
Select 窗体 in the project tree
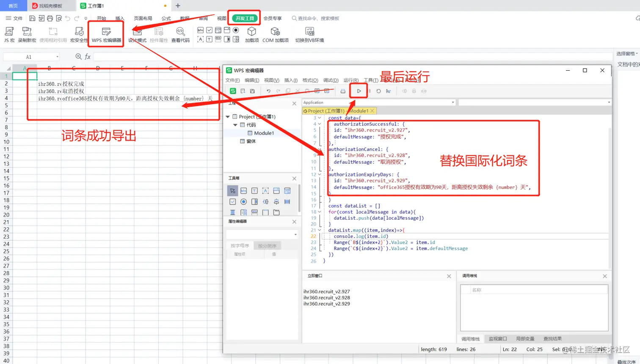click(x=251, y=141)
